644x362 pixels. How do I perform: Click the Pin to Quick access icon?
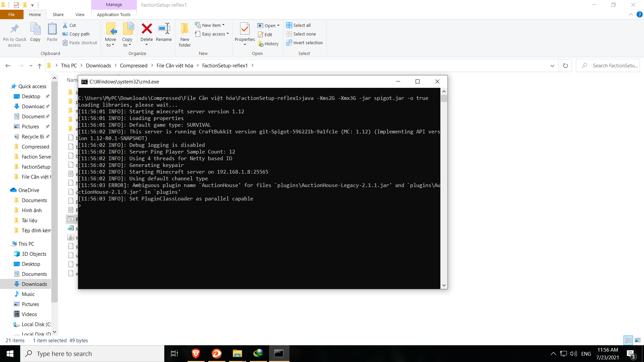14,29
